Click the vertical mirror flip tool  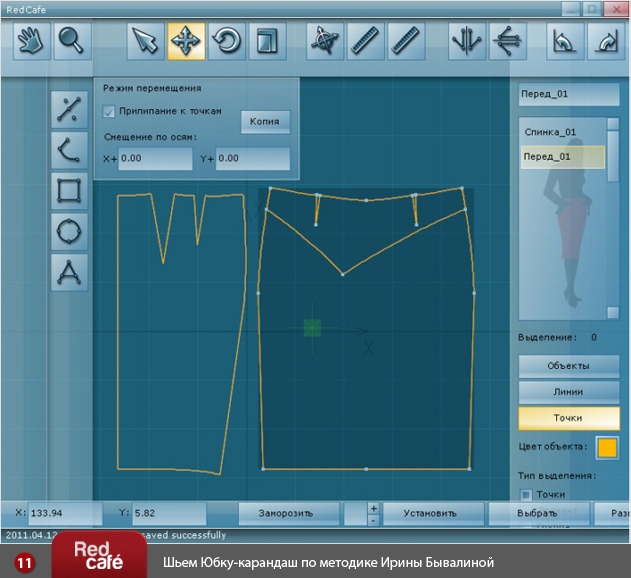click(466, 41)
